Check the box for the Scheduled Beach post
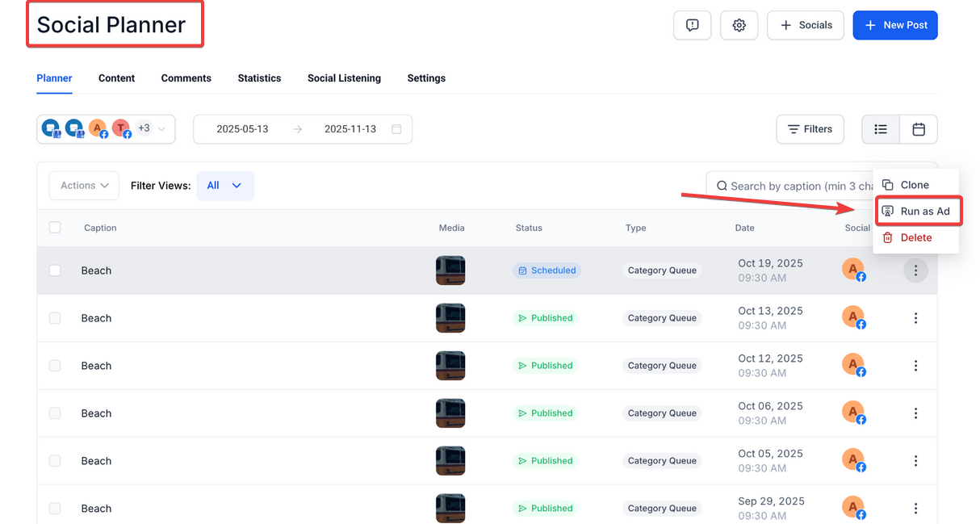 point(55,270)
